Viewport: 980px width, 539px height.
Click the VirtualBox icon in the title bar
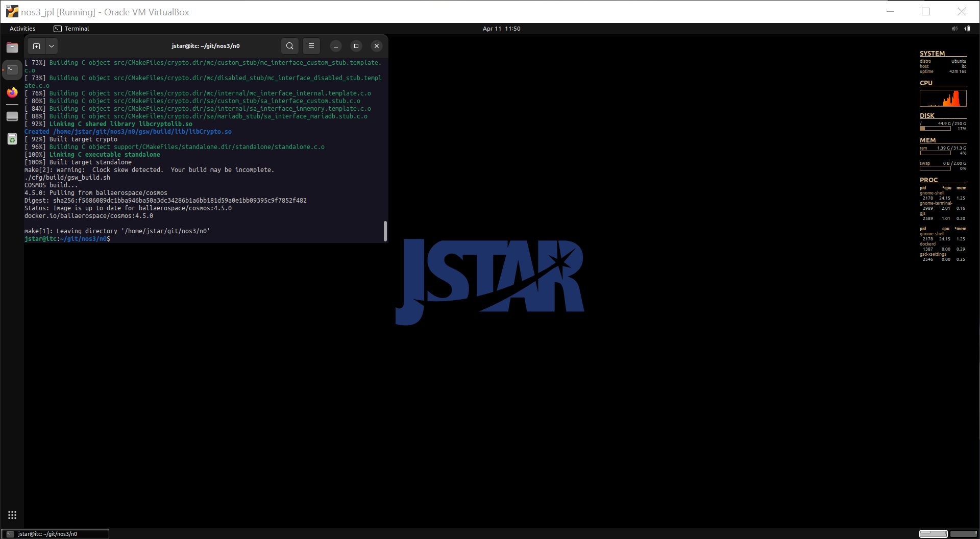(x=11, y=12)
